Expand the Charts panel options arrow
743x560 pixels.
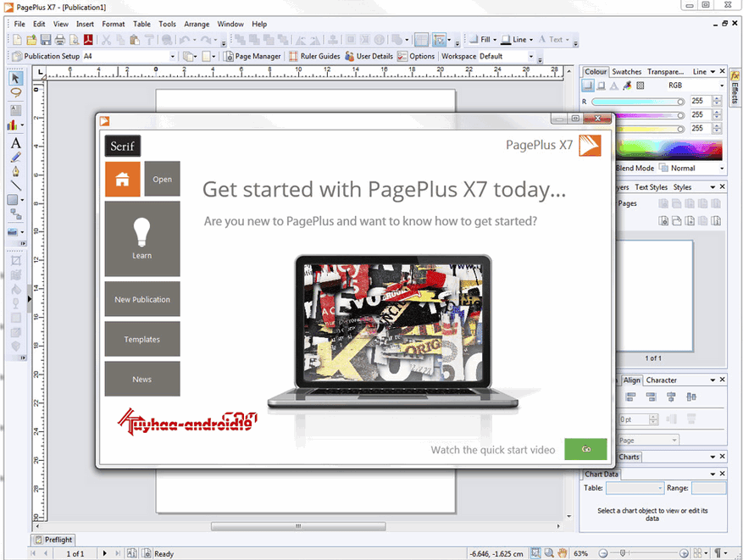713,457
